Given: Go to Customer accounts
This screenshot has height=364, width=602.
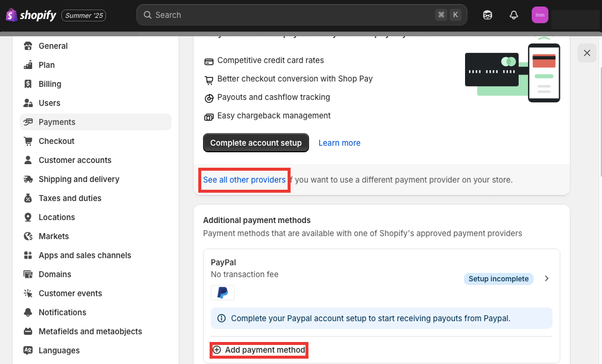Looking at the screenshot, I should click(x=96, y=160).
